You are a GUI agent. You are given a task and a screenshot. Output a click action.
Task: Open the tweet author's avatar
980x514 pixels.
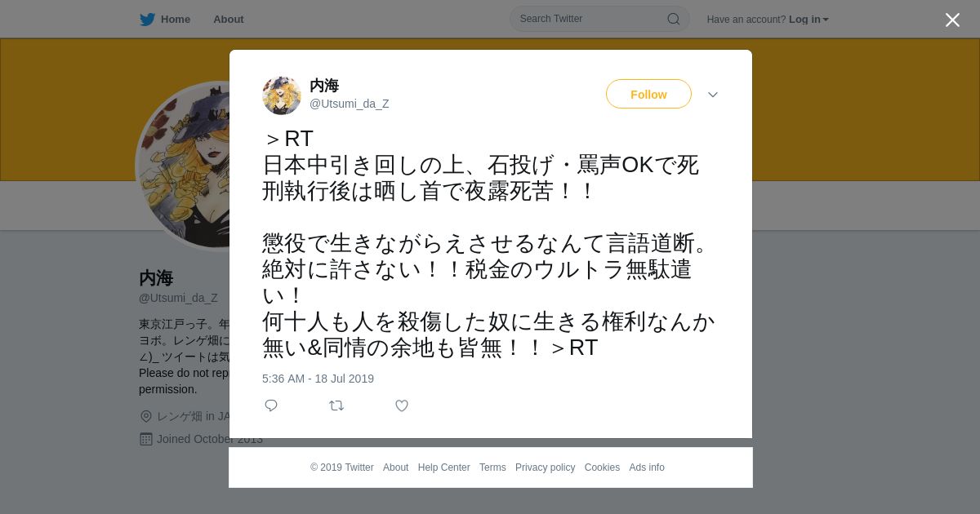[x=282, y=95]
